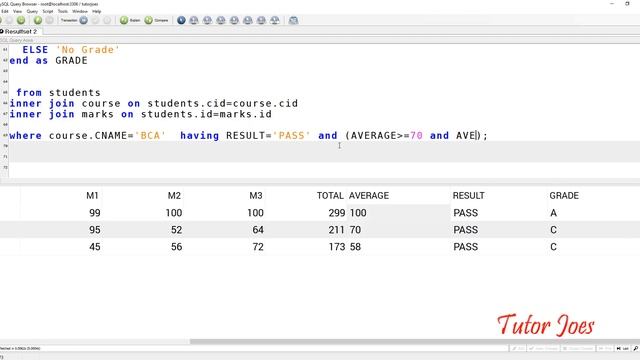Select the TOTAL cell with value 211

pyautogui.click(x=337, y=230)
